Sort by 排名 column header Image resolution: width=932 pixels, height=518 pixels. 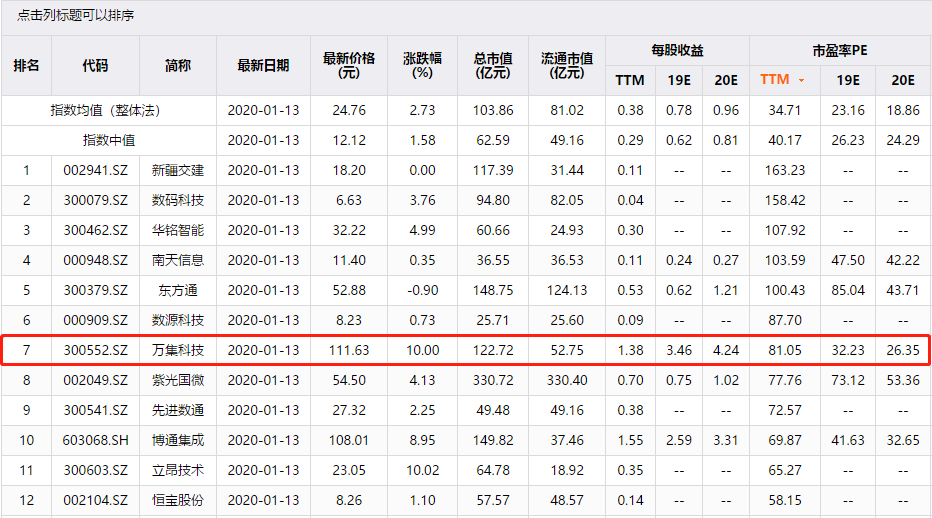tap(26, 65)
